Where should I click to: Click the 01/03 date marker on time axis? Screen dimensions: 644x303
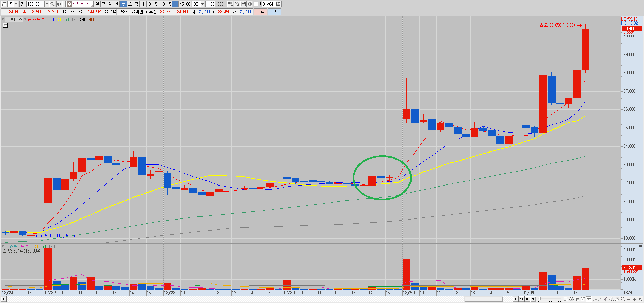pos(528,293)
